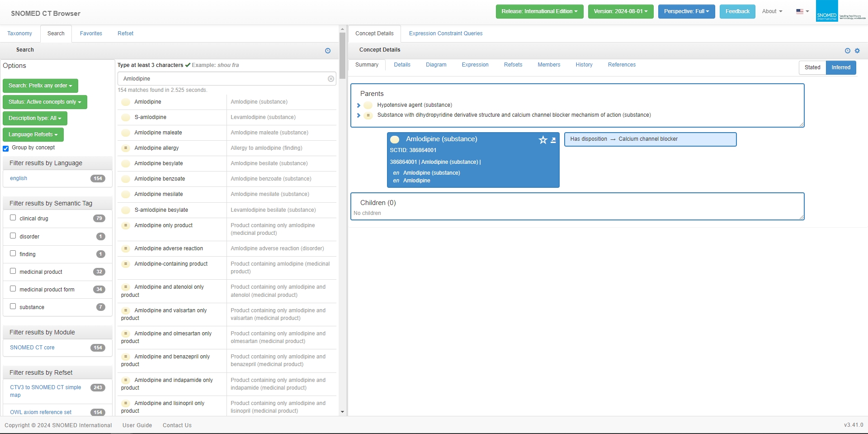Click the icon beside Amlodipine and olmesartan product
Image resolution: width=868 pixels, height=434 pixels.
click(x=126, y=334)
